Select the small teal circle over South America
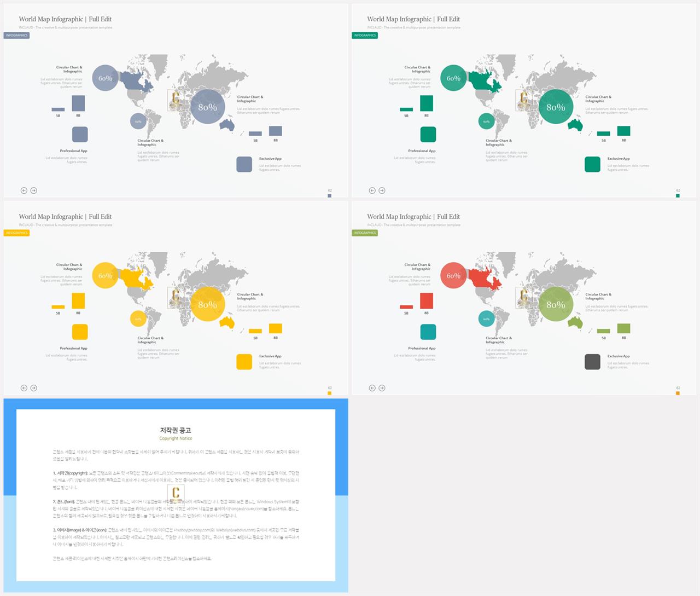 (486, 319)
